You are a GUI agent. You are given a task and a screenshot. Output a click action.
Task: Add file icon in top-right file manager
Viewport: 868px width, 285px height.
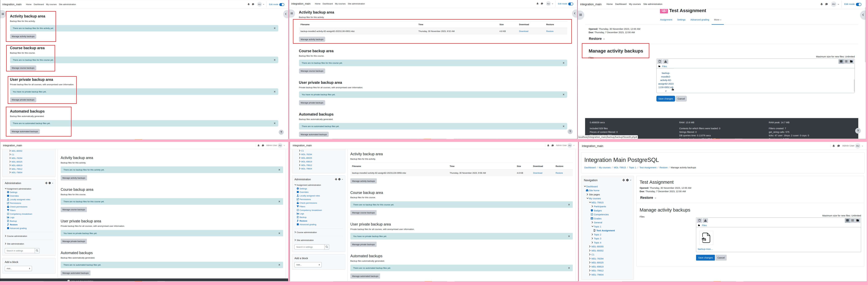[660, 62]
